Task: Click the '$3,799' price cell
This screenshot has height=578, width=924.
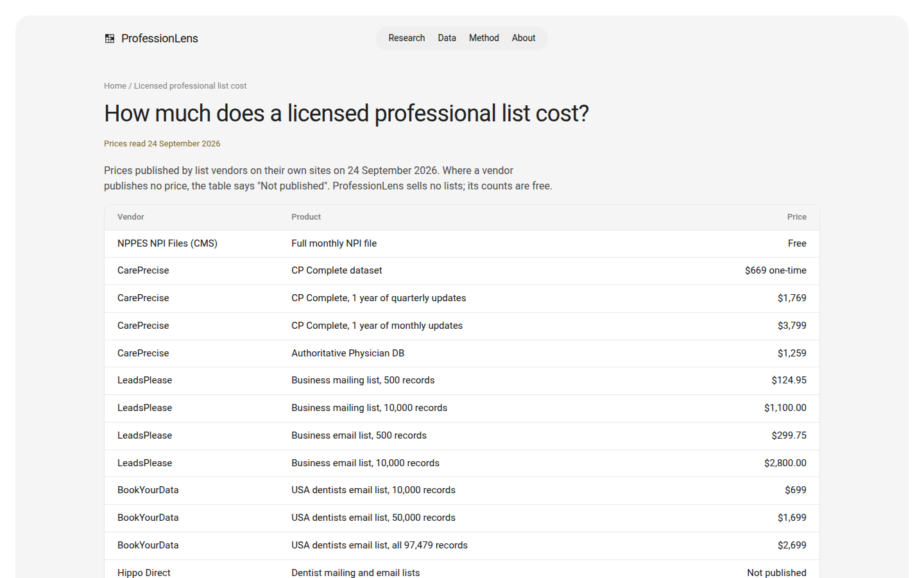Action: click(792, 326)
